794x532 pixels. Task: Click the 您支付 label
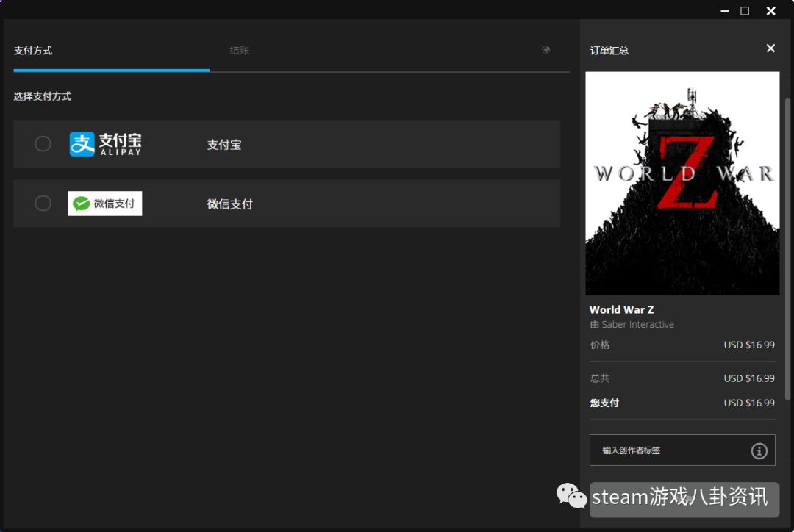tap(604, 403)
